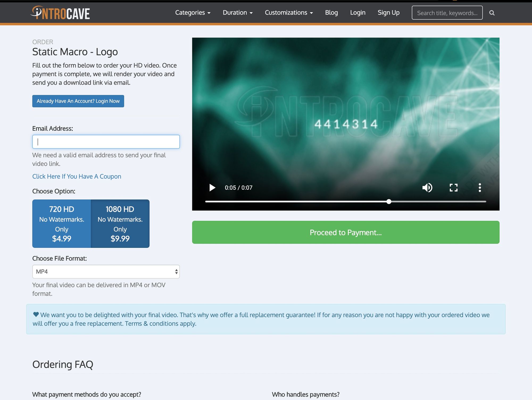Expand the Categories menu
This screenshot has width=532, height=400.
(193, 12)
